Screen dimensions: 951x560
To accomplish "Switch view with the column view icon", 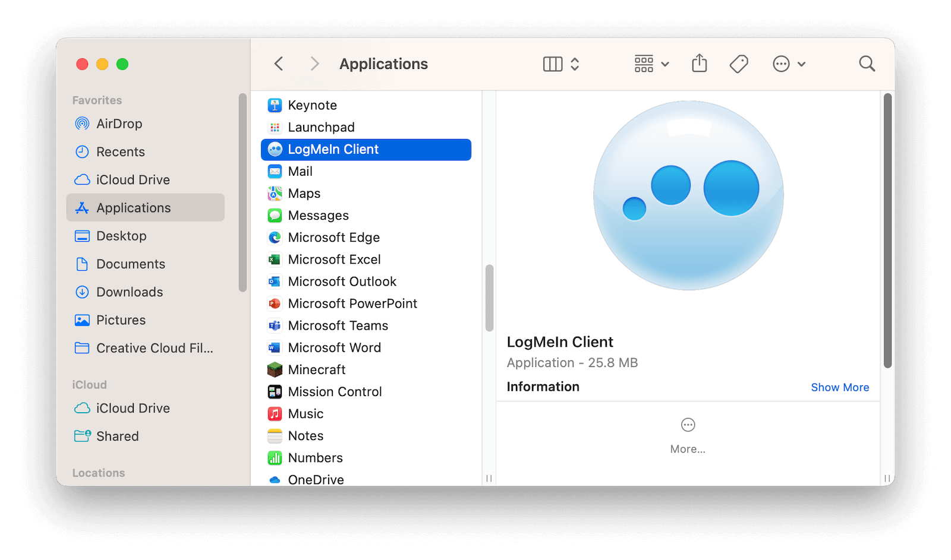I will [553, 64].
